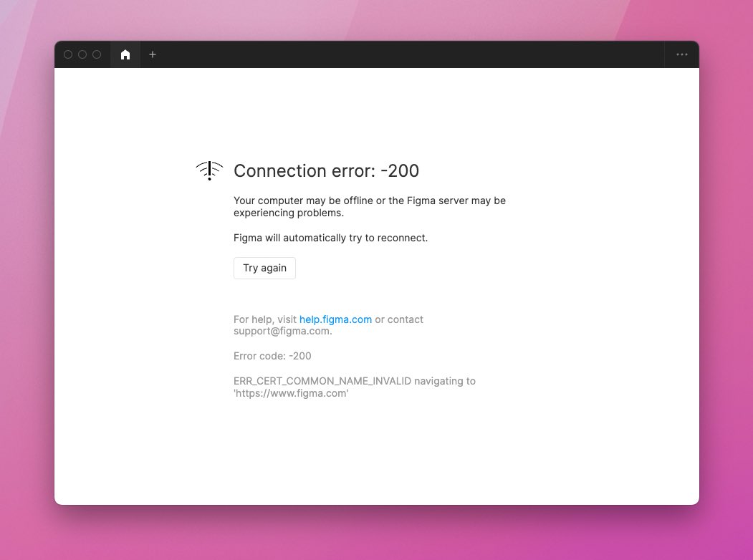Select the house icon in the tab bar
Image resolution: width=753 pixels, height=560 pixels.
[125, 54]
